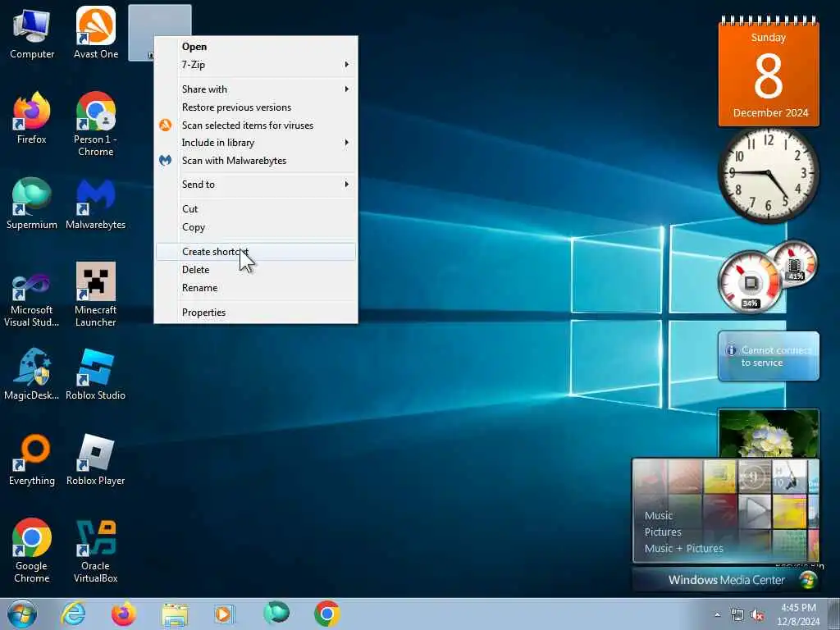The image size is (840, 630).
Task: Select the Malwarebytes desktop shortcut
Action: point(95,203)
